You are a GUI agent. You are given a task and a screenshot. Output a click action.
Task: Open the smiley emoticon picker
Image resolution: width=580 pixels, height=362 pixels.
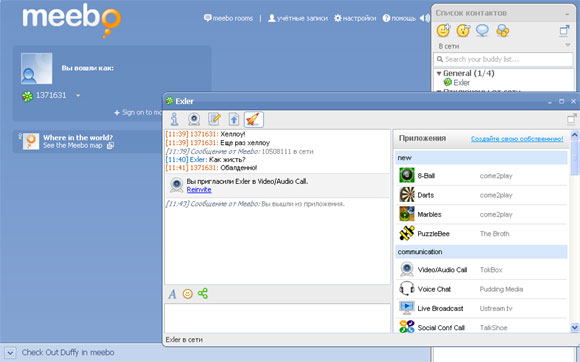pyautogui.click(x=188, y=294)
